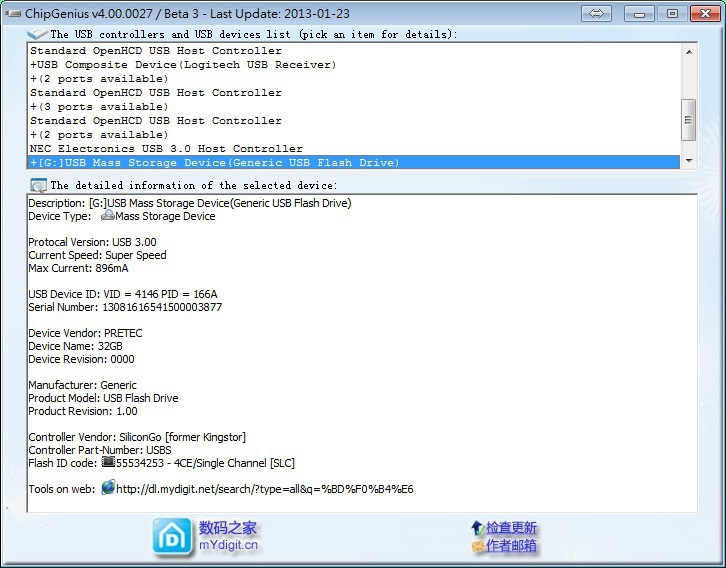726x568 pixels.
Task: Click the device list scroll down arrow
Action: (x=689, y=160)
